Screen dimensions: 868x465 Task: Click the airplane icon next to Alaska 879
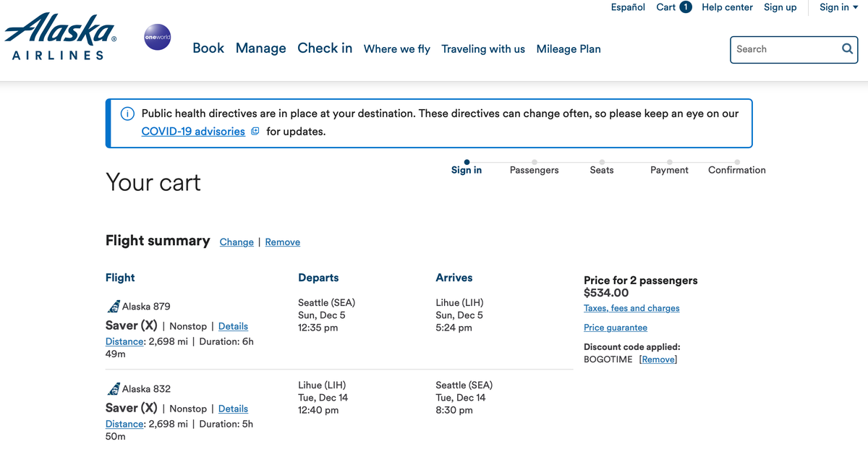coord(114,306)
